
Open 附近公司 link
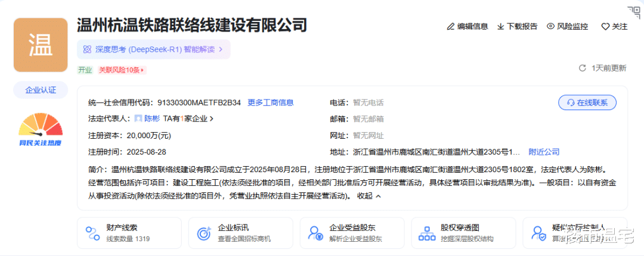point(544,151)
